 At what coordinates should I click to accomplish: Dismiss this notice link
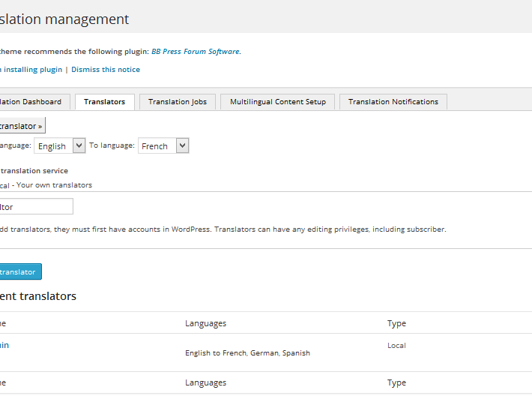pos(106,70)
